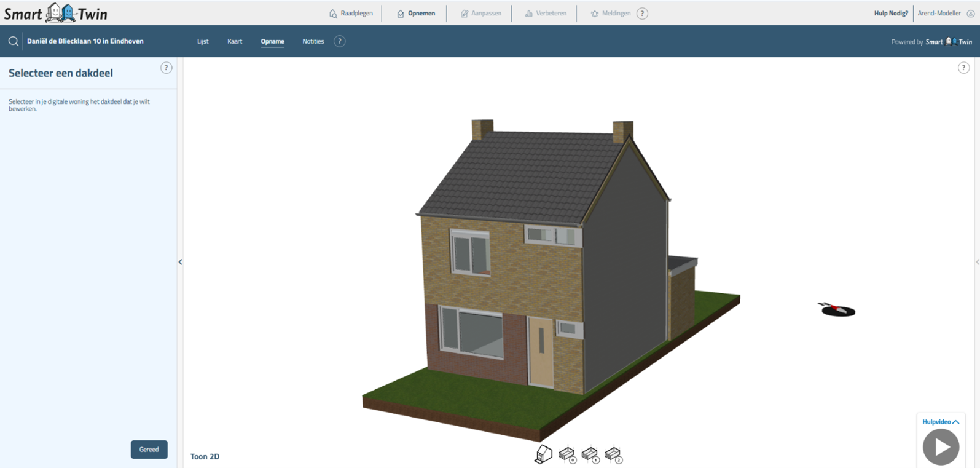Click the Hulp Nodig? link
980x468 pixels.
[890, 14]
